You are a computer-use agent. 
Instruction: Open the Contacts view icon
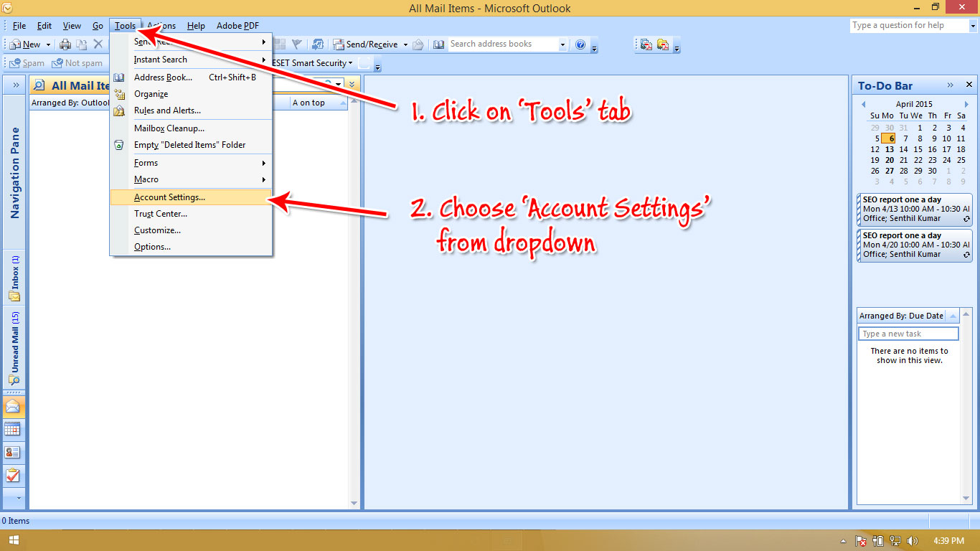pos(14,452)
